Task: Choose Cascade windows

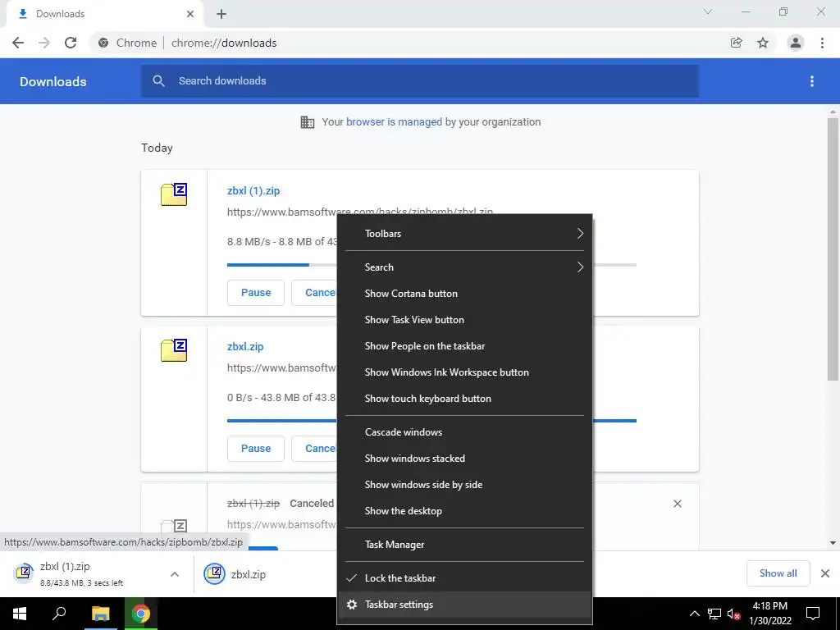Action: click(464, 432)
